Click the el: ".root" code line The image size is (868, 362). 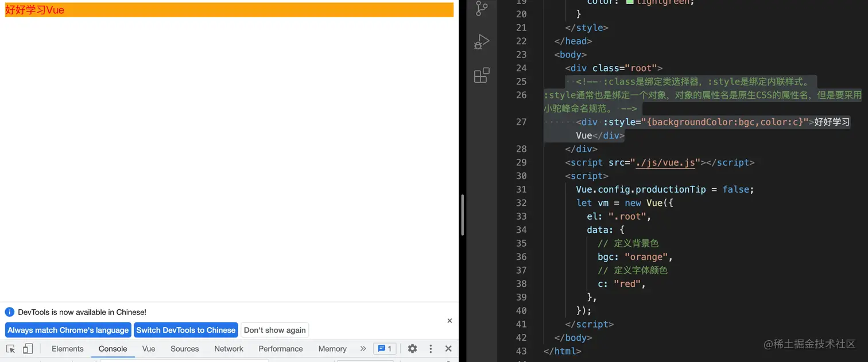(619, 216)
